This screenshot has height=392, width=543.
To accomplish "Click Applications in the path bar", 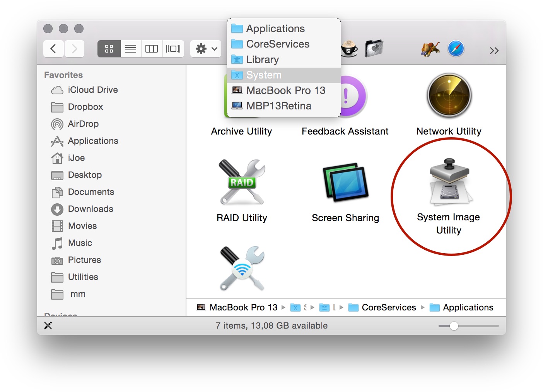I will (x=462, y=307).
